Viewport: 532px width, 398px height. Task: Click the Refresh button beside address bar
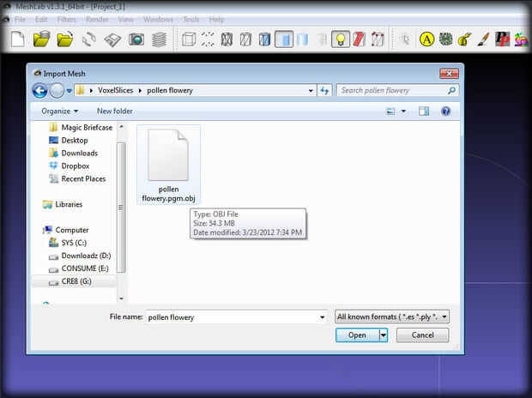(324, 91)
